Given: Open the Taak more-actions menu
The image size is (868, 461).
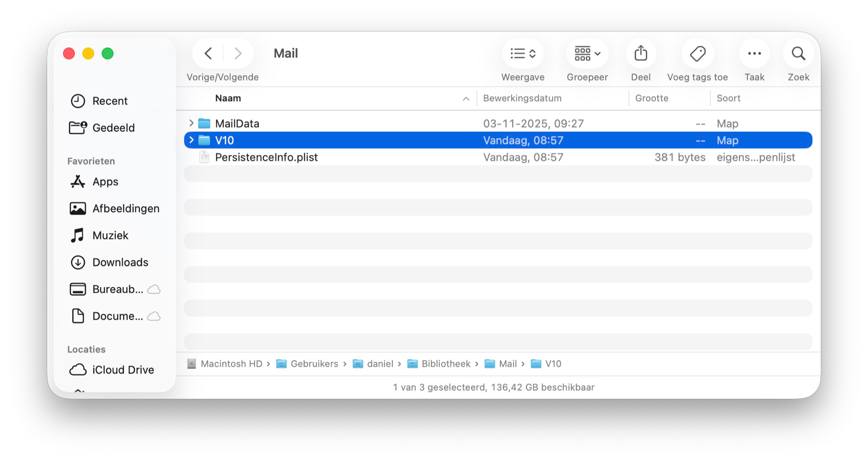Looking at the screenshot, I should pyautogui.click(x=754, y=53).
